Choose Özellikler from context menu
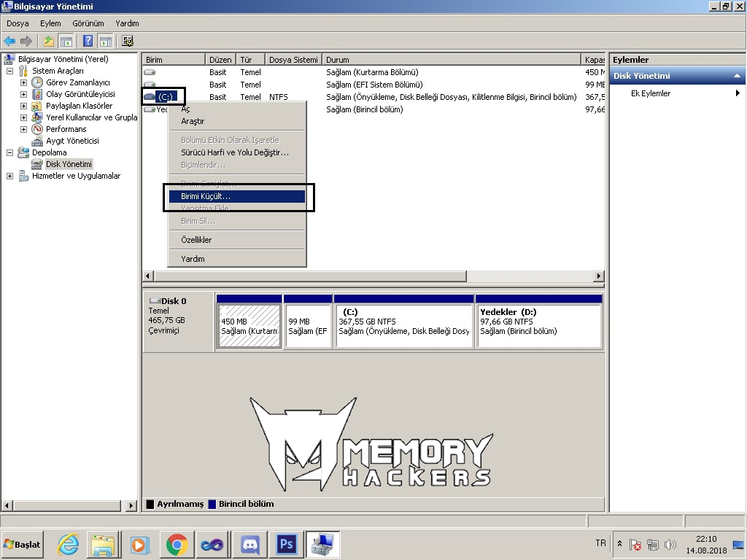Screen dimensions: 747x560 [237, 240]
